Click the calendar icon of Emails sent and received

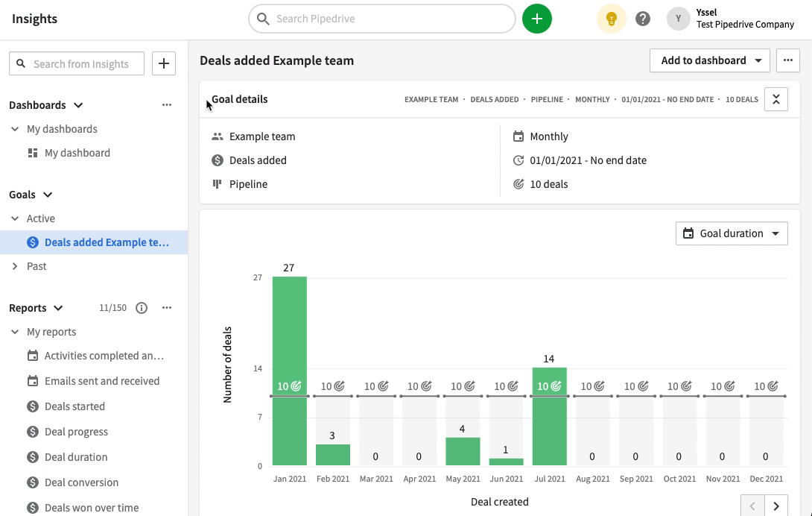click(x=33, y=380)
